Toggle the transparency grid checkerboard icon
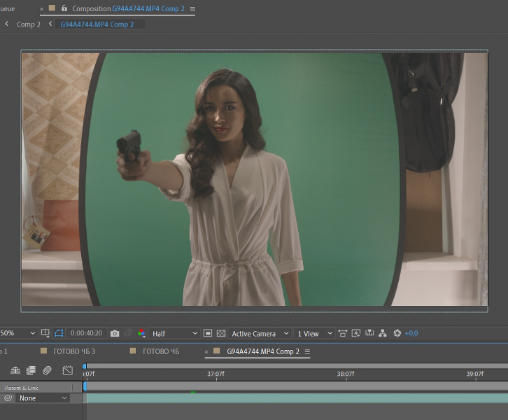Viewport: 508px width, 420px height. click(x=221, y=333)
